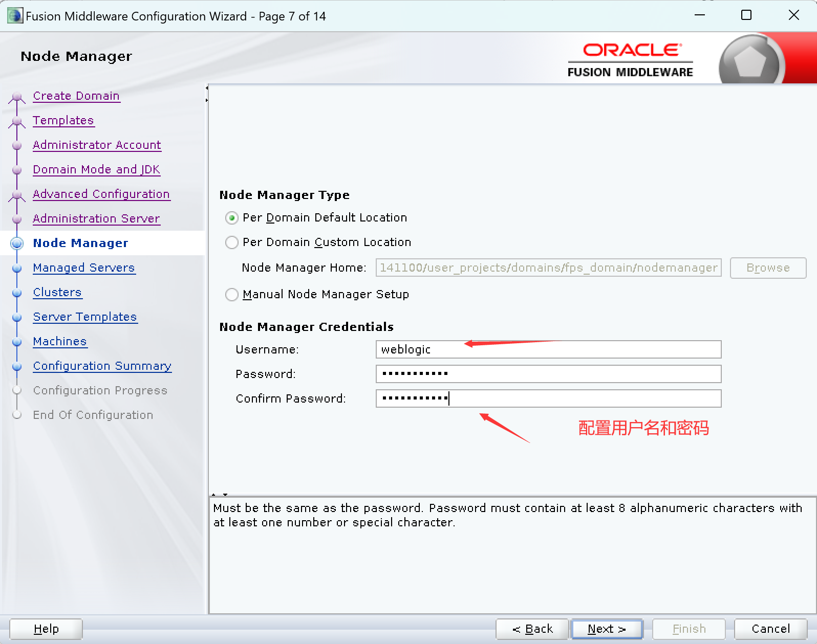Click the Create Domain step node icon

[17, 97]
